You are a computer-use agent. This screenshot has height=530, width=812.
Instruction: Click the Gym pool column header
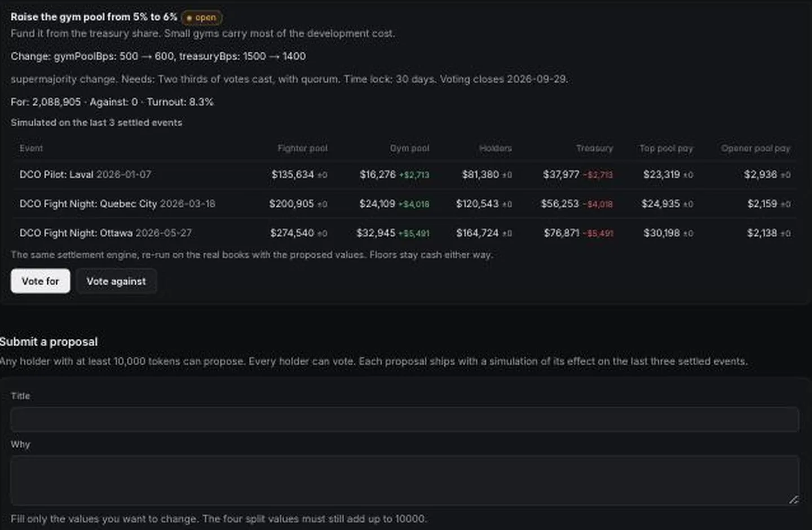pyautogui.click(x=409, y=148)
